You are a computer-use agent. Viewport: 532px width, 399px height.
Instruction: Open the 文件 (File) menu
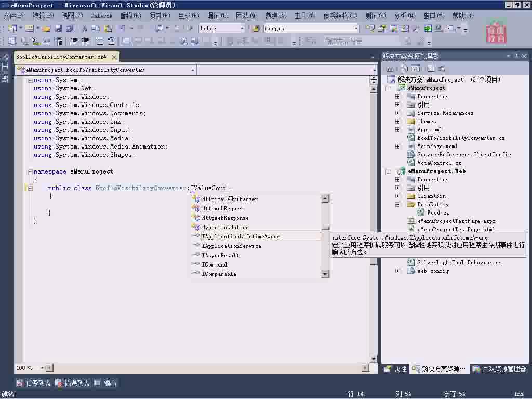tap(14, 16)
